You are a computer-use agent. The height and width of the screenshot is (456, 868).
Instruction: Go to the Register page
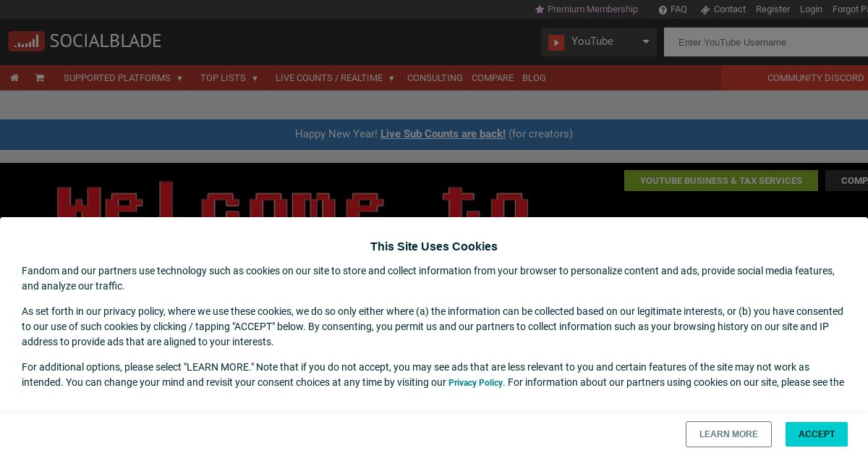(773, 9)
